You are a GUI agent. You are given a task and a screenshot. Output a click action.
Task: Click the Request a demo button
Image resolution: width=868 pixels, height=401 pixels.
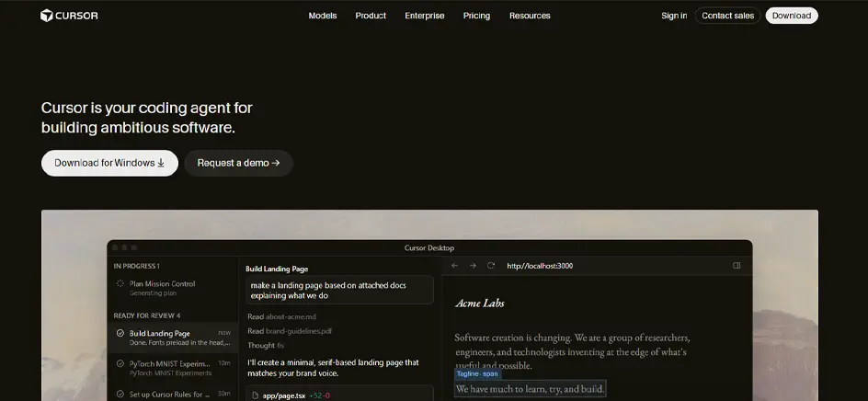[238, 163]
